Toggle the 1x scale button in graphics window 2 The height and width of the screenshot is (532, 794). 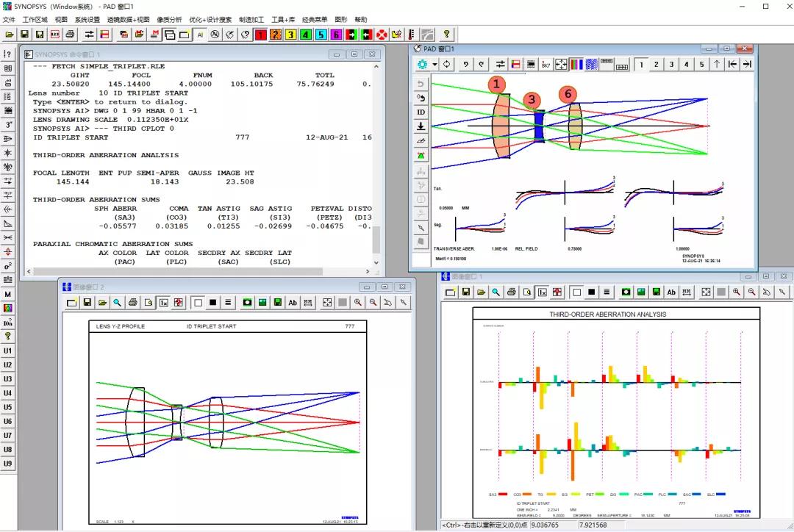[163, 303]
